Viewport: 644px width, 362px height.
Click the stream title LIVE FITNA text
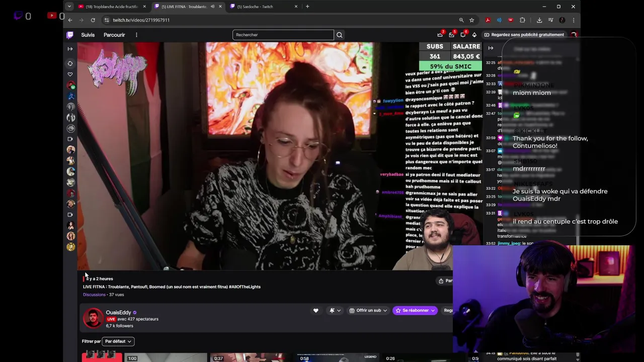click(x=172, y=287)
